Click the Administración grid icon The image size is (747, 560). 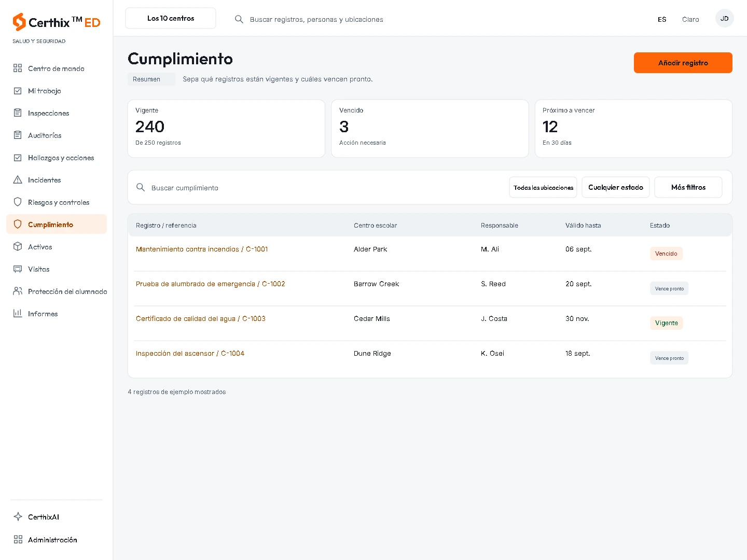(18, 539)
